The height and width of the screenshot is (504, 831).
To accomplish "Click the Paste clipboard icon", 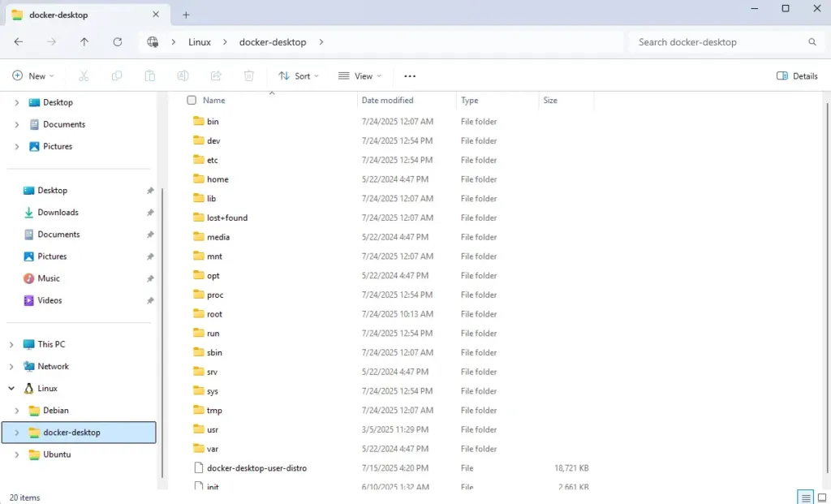I will (150, 75).
